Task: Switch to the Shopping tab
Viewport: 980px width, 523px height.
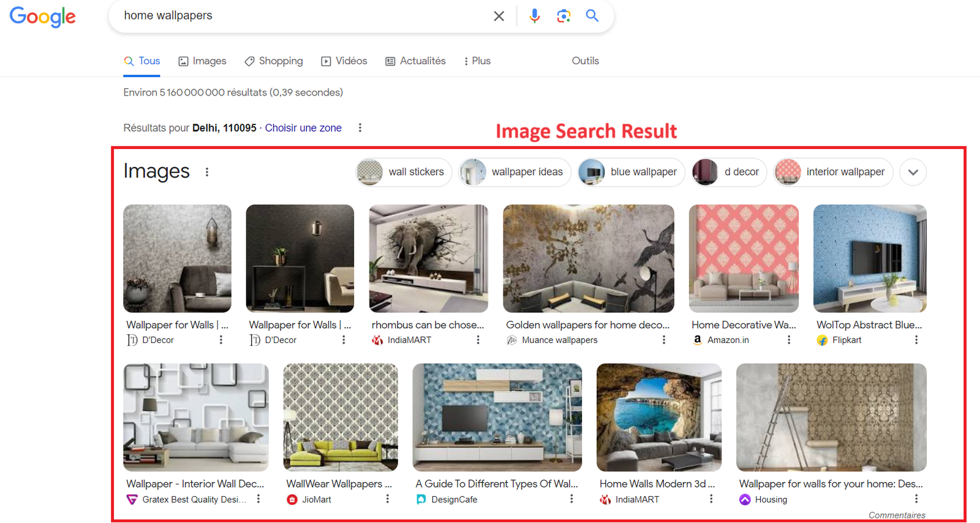Action: pos(274,61)
